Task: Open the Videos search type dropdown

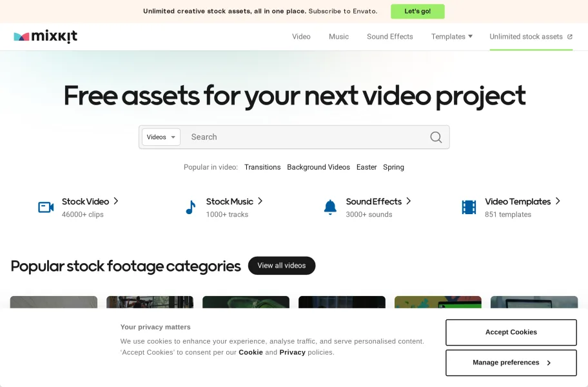Action: [161, 137]
